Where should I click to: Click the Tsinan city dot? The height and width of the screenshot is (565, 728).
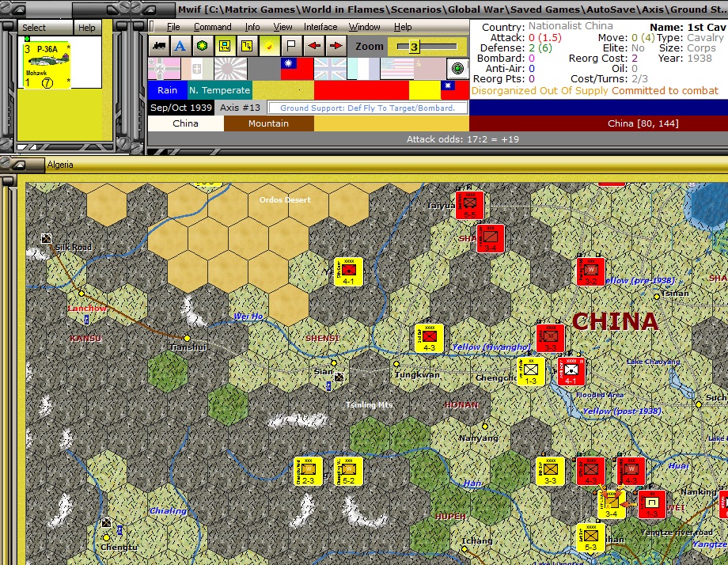pos(657,296)
